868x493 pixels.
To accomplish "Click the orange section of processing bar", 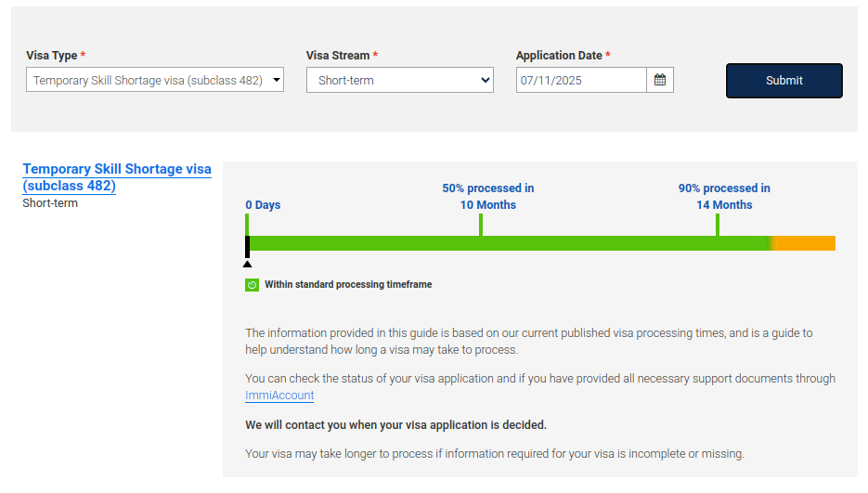I will [805, 243].
